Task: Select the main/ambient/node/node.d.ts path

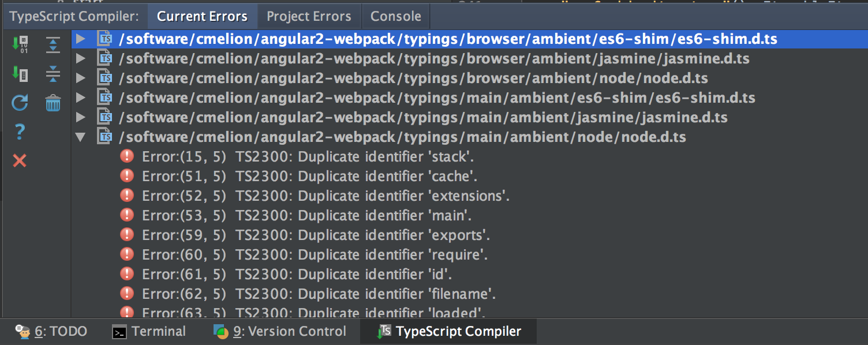Action: (402, 137)
